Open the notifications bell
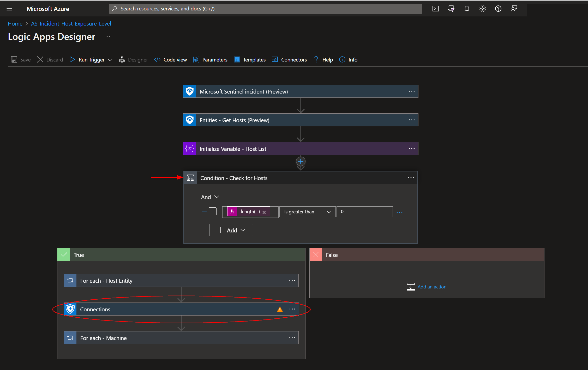This screenshot has width=588, height=370. [467, 9]
